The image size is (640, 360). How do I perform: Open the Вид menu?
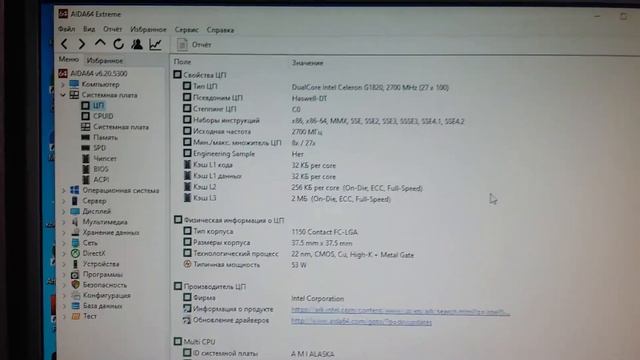[x=89, y=29]
